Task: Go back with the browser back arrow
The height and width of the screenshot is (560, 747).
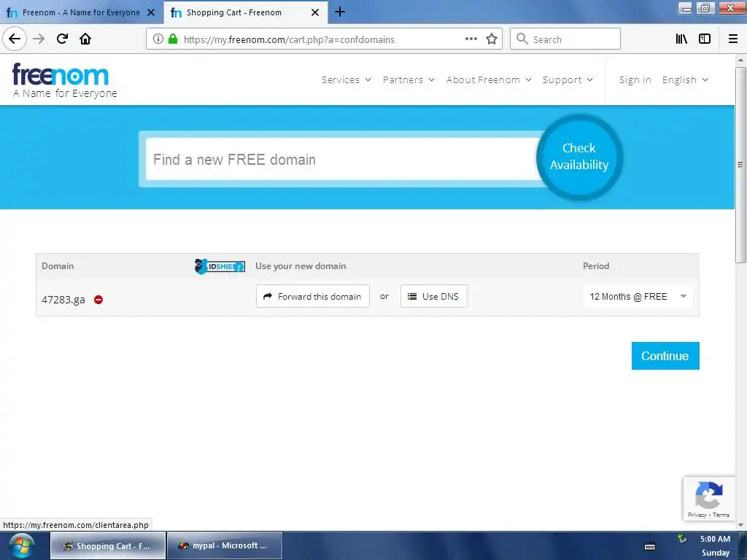Action: [x=15, y=39]
